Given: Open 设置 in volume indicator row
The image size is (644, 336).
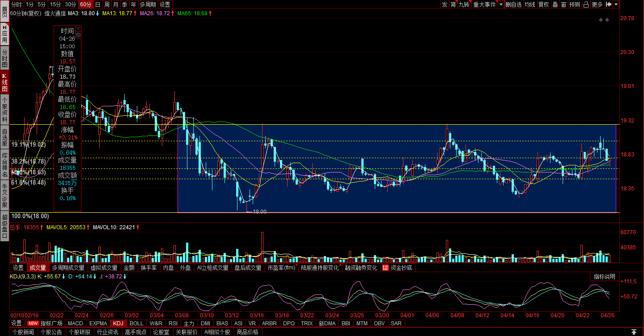Looking at the screenshot, I should 18,268.
